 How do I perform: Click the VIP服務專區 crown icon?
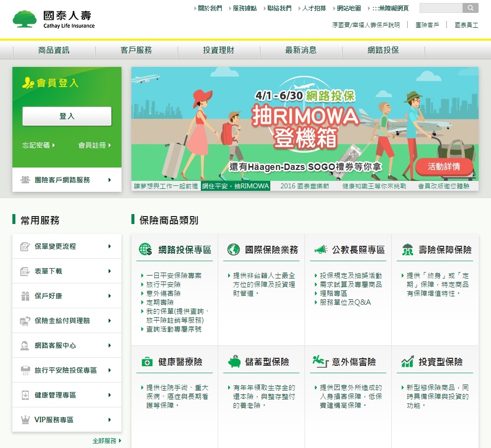click(x=25, y=420)
